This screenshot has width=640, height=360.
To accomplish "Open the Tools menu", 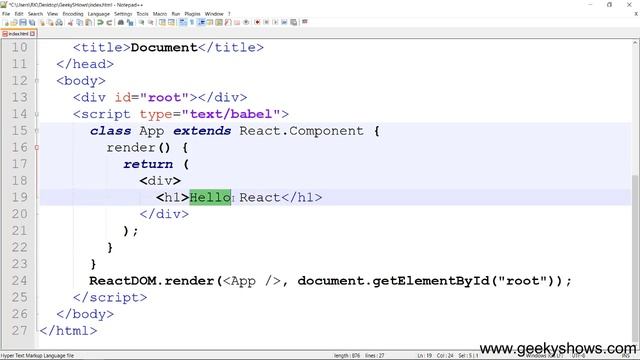I will click(142, 14).
